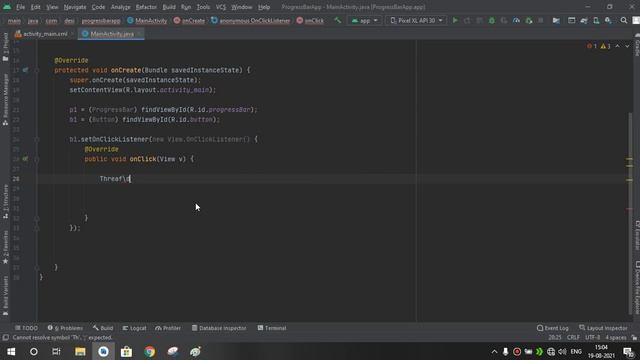Click the Cortana search circle in taskbar

tap(34, 351)
